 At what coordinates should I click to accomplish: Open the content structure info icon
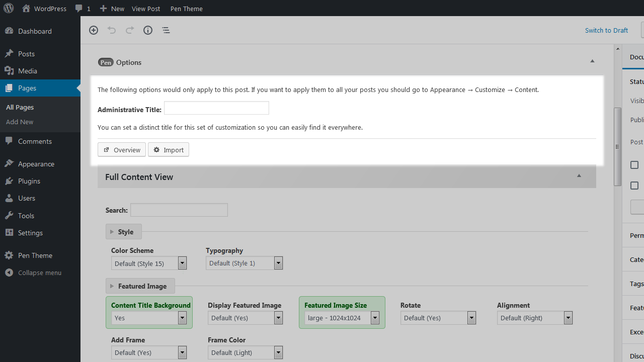(x=148, y=30)
